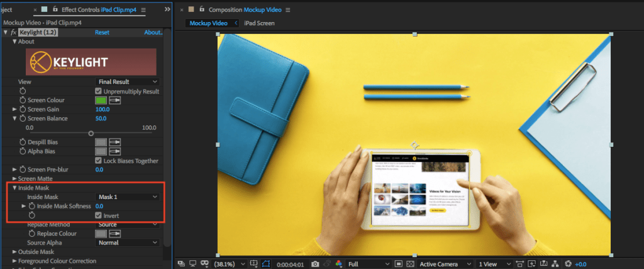Click the Screen Colour green swatch
The height and width of the screenshot is (269, 644).
pyautogui.click(x=101, y=100)
